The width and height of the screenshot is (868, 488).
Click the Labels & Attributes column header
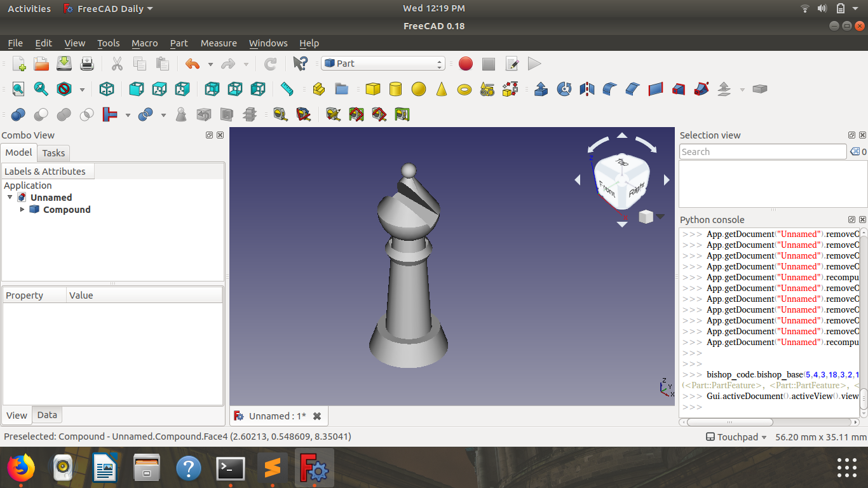[x=48, y=172]
